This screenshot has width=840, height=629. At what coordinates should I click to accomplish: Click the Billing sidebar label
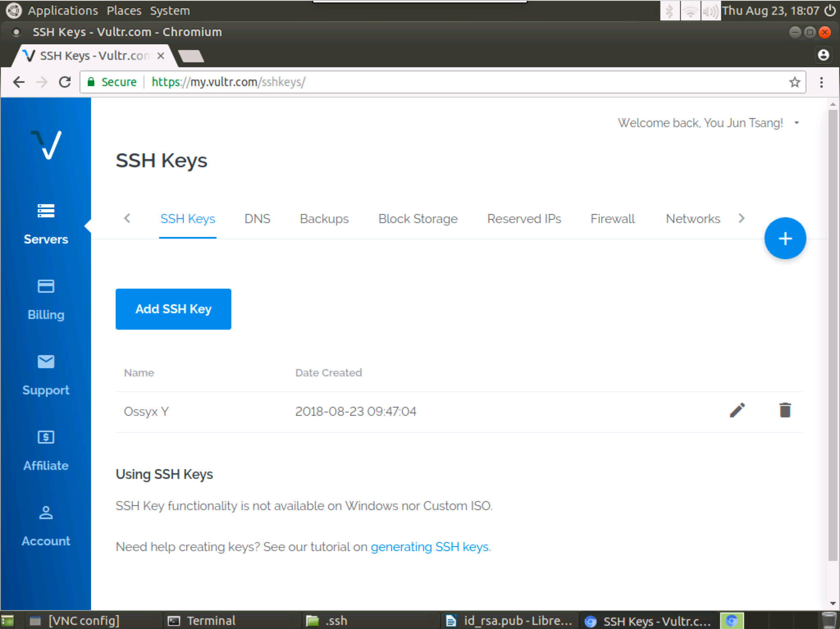pos(46,315)
